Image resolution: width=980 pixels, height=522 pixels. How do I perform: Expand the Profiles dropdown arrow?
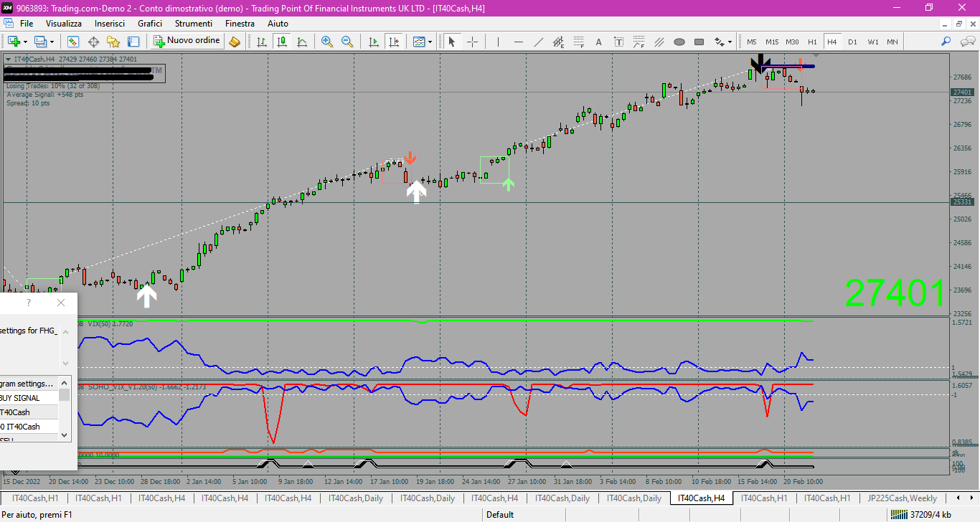[x=52, y=42]
